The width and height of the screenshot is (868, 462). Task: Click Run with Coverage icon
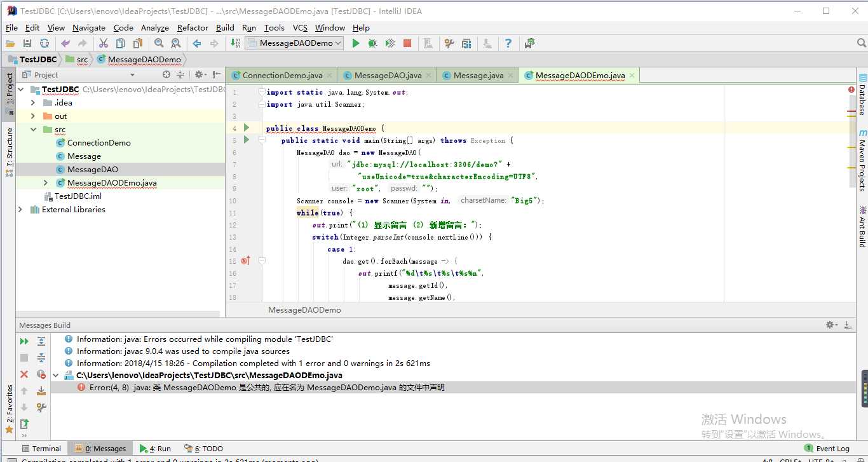coord(390,43)
